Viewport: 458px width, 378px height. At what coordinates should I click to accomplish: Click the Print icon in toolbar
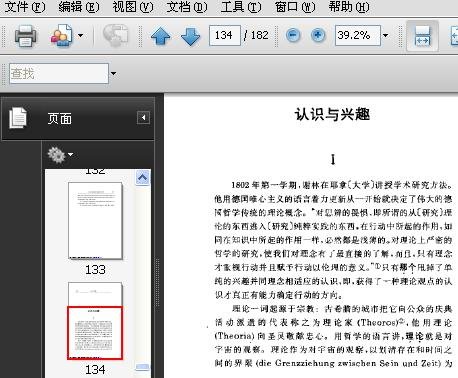pos(25,36)
